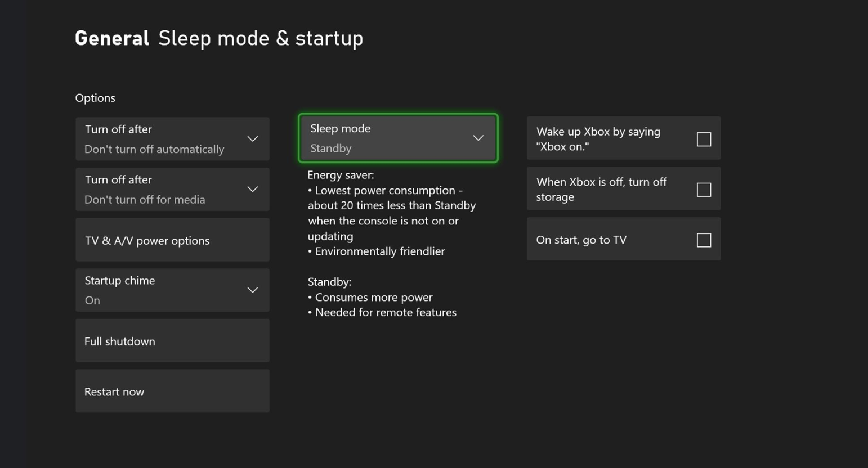Image resolution: width=868 pixels, height=468 pixels.
Task: Click the 'General' heading text
Action: (x=112, y=38)
